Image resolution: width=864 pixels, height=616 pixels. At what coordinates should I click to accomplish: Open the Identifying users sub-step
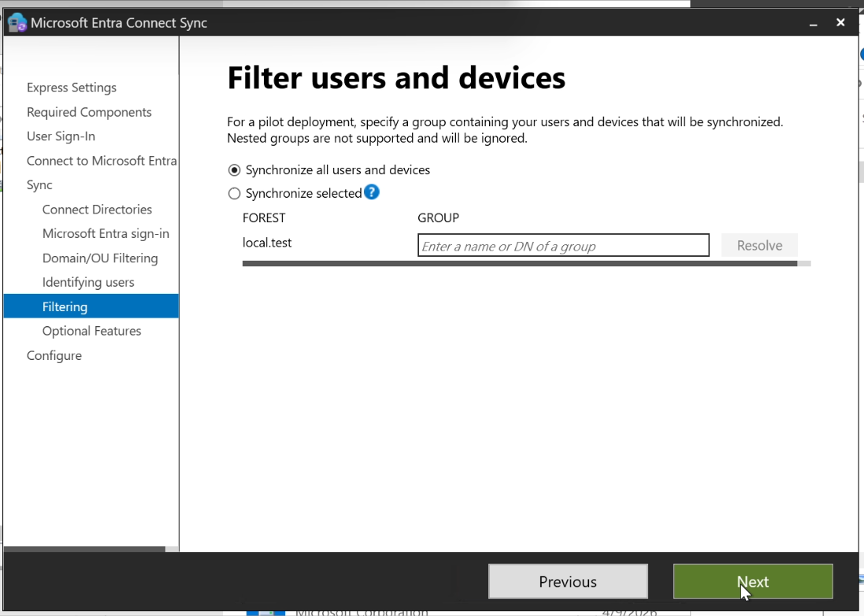coord(88,282)
